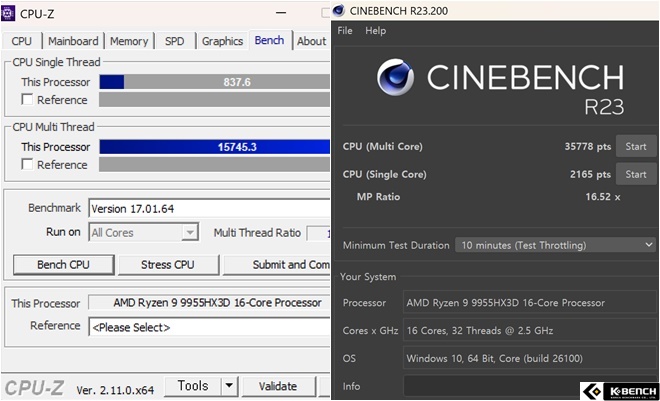The height and width of the screenshot is (401, 660).
Task: Start the CPU Multi Core test
Action: click(636, 146)
